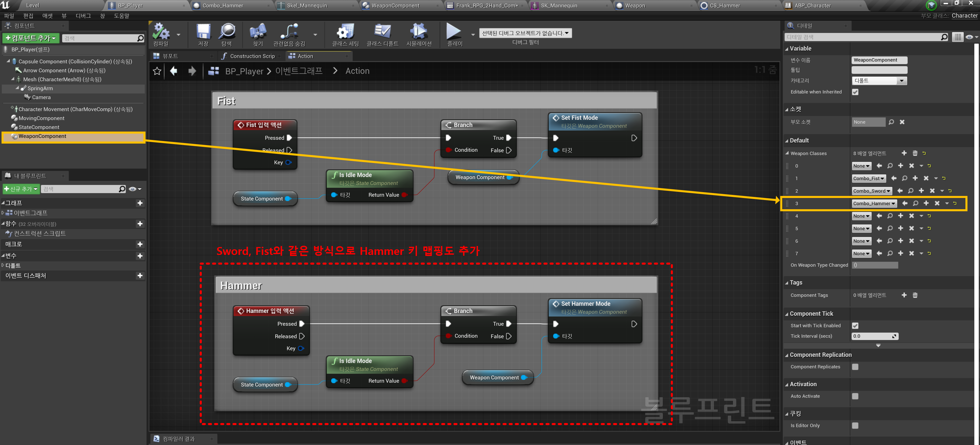Image resolution: width=980 pixels, height=445 pixels.
Task: Open the Combo_Hammer class dropdown
Action: click(x=874, y=203)
